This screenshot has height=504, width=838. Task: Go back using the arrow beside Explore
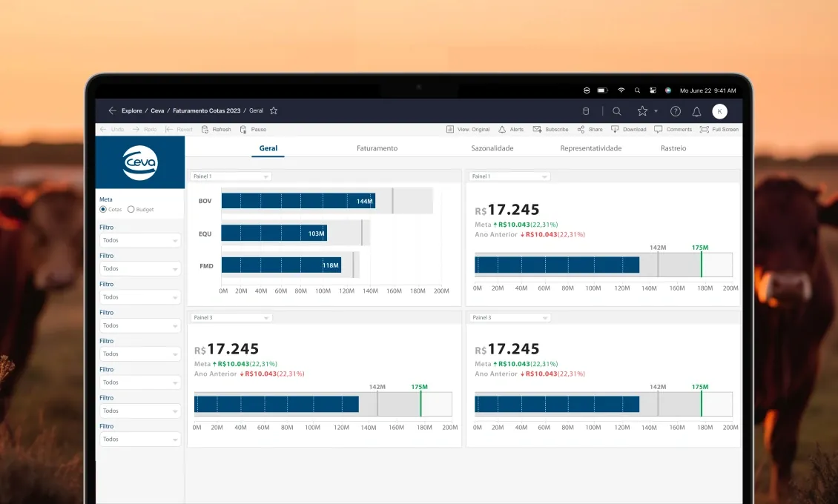point(112,110)
